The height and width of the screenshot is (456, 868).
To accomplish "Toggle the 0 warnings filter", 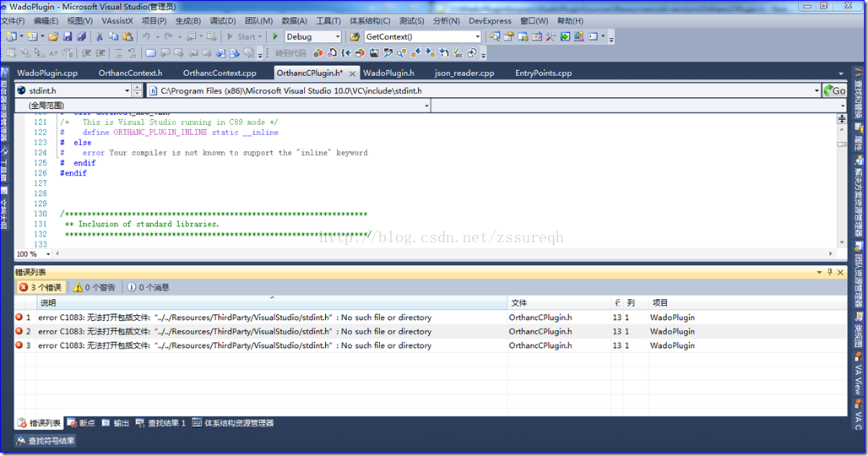I will coord(95,287).
